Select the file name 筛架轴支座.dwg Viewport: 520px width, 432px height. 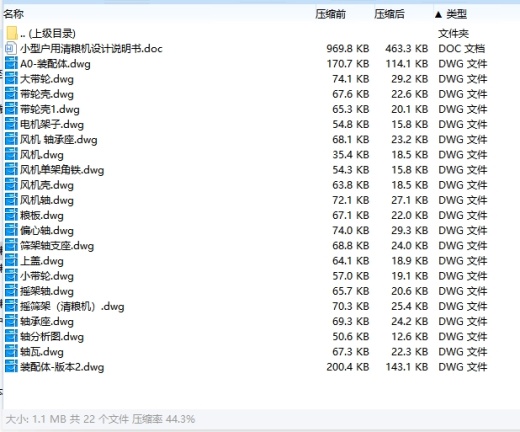point(57,246)
